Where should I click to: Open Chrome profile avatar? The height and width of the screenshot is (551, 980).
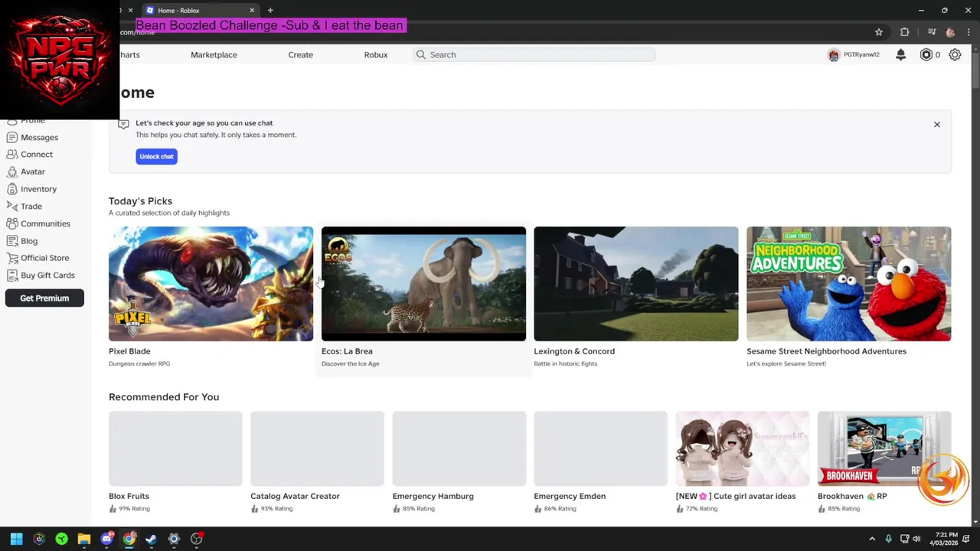[x=950, y=32]
